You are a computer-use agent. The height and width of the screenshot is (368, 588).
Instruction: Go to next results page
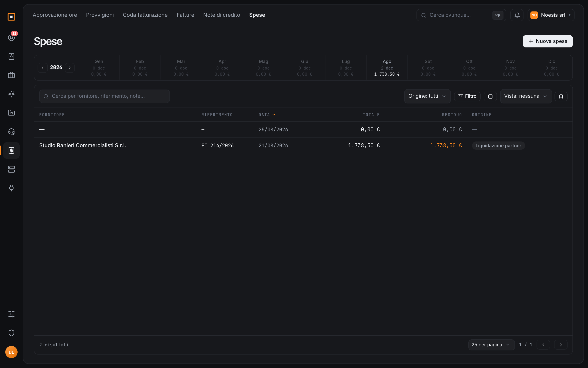(561, 345)
